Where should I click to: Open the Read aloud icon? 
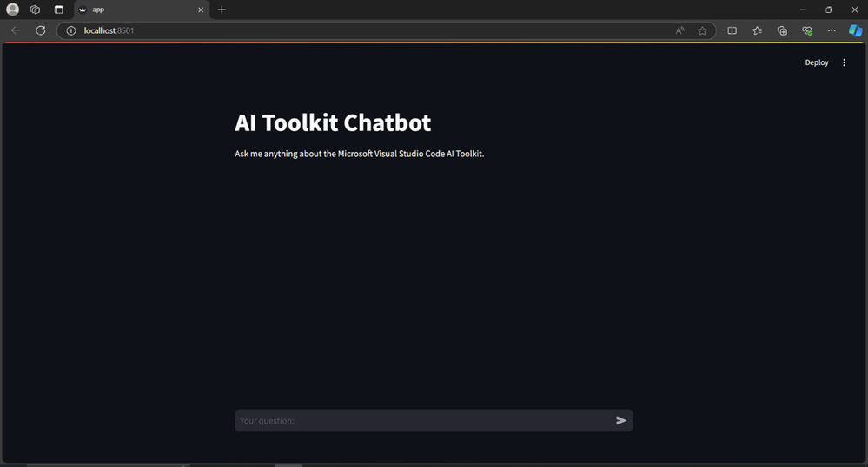(x=679, y=30)
